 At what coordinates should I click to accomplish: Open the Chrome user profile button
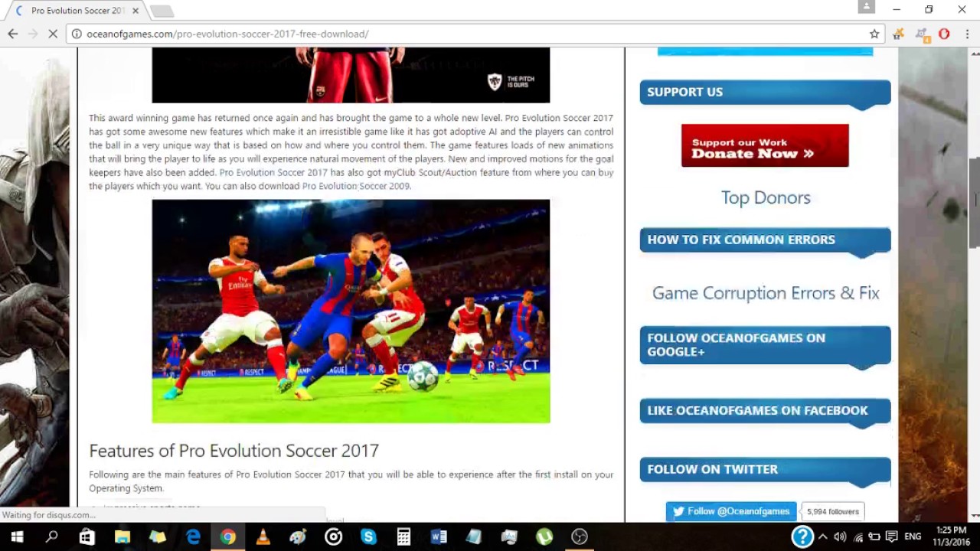(867, 7)
